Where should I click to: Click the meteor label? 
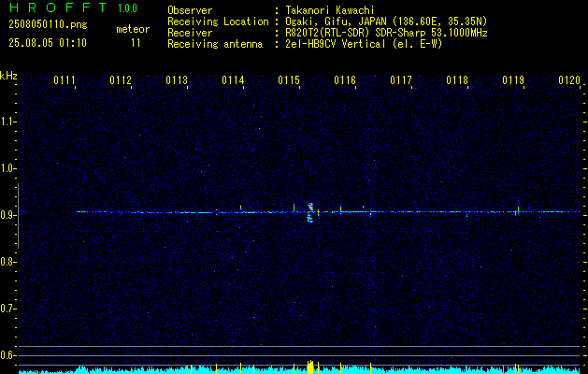(x=133, y=29)
